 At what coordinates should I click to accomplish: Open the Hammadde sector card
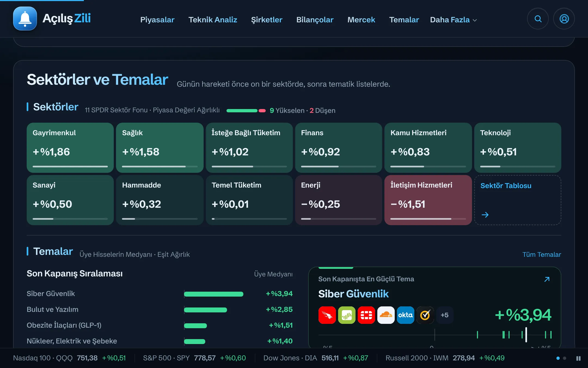point(160,200)
